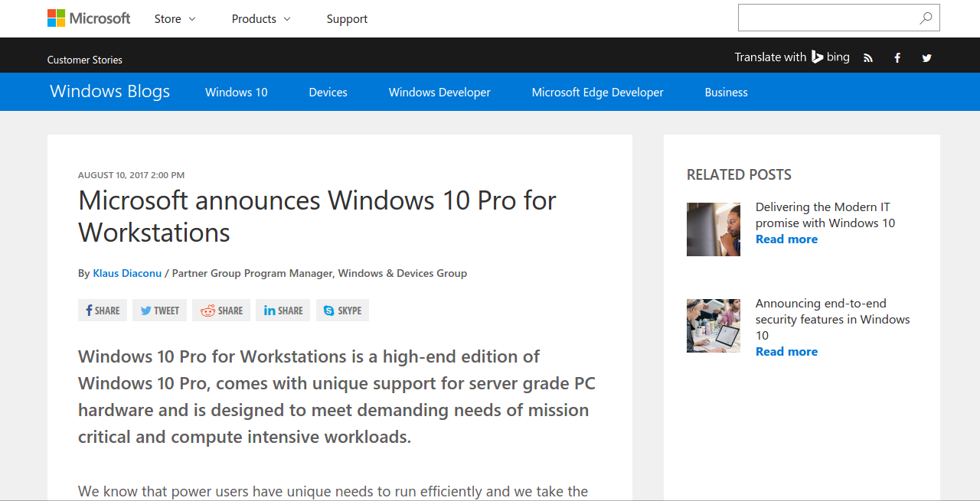Open thumbnail for Delivering the Modern IT post

(x=714, y=229)
